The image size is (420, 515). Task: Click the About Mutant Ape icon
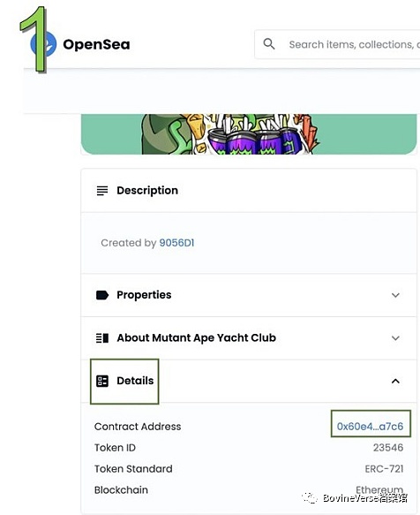coord(102,338)
